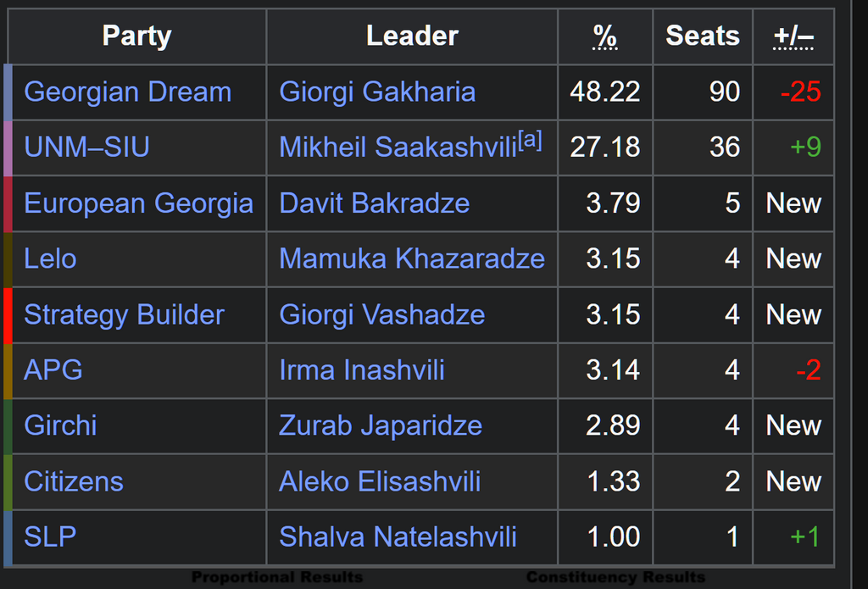Open footnote [a] beside Saakashvili
Image resolution: width=868 pixels, height=589 pixels.
[530, 140]
